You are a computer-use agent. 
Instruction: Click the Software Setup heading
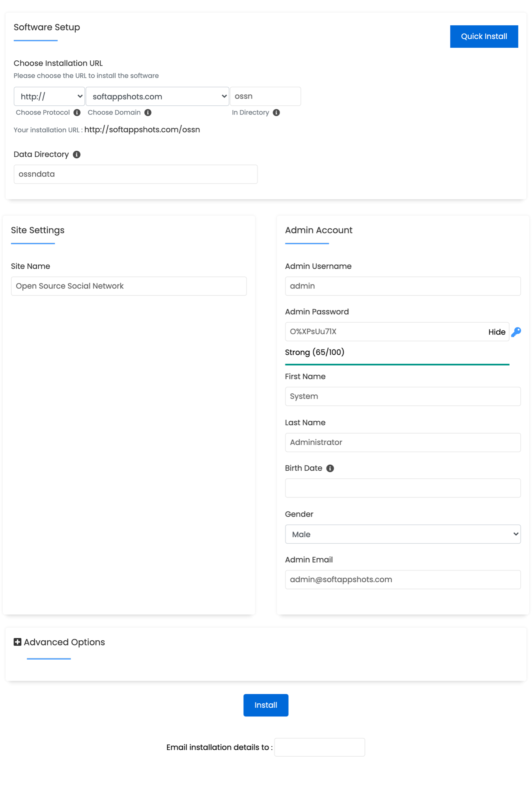[x=47, y=27]
